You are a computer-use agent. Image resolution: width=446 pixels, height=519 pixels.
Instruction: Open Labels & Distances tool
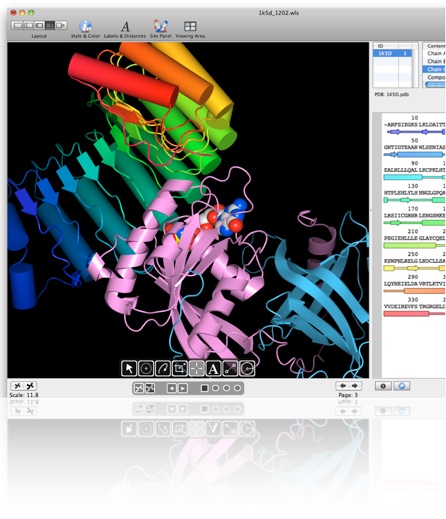pos(125,29)
